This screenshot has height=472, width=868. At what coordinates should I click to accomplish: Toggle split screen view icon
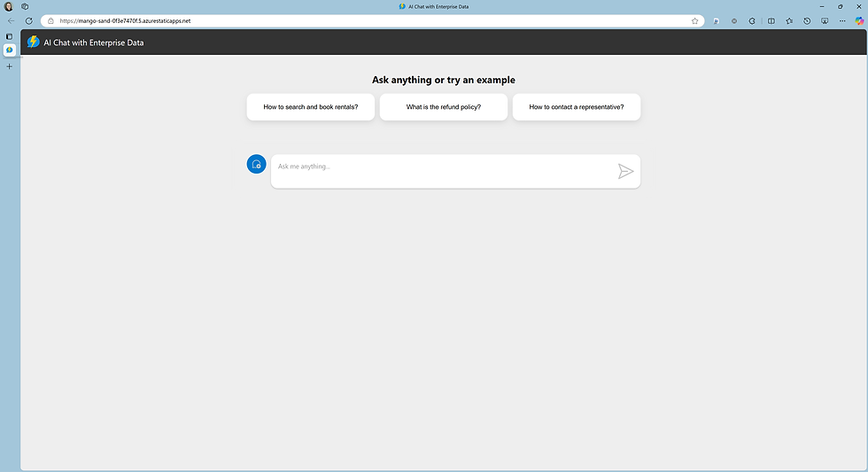point(771,21)
